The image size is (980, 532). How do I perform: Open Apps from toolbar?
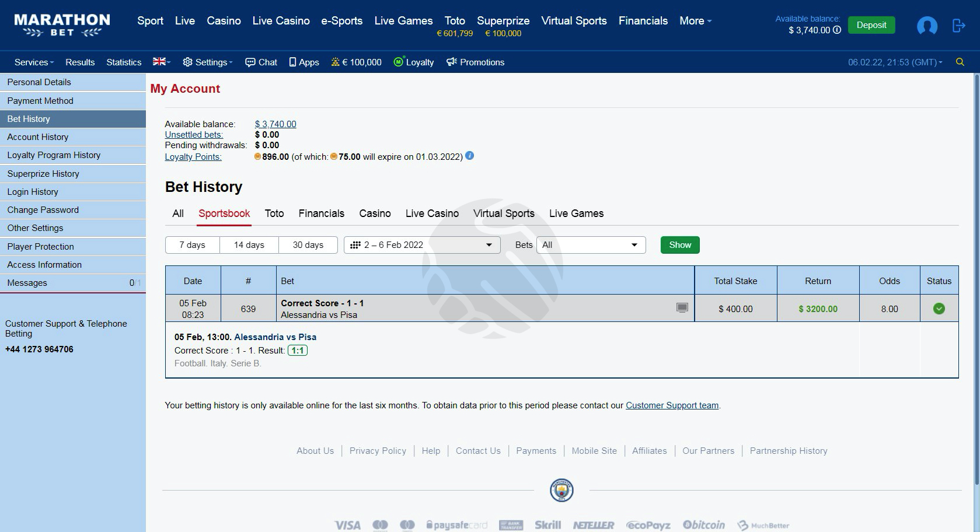(x=304, y=62)
